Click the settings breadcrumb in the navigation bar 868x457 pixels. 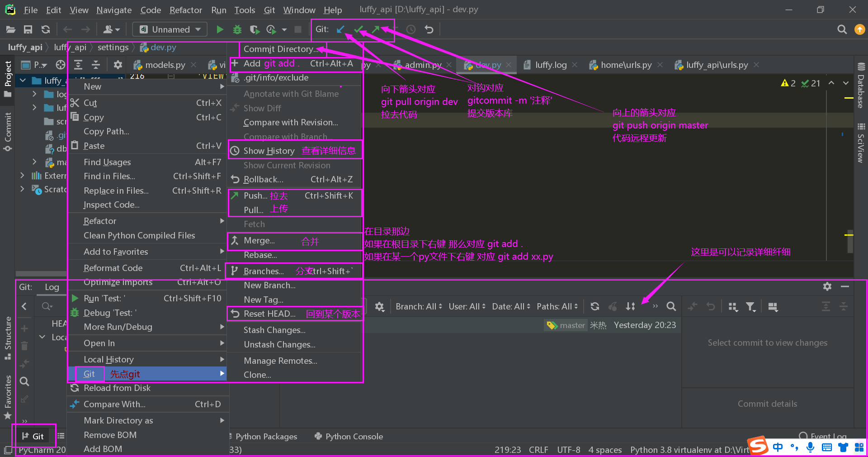pyautogui.click(x=113, y=47)
